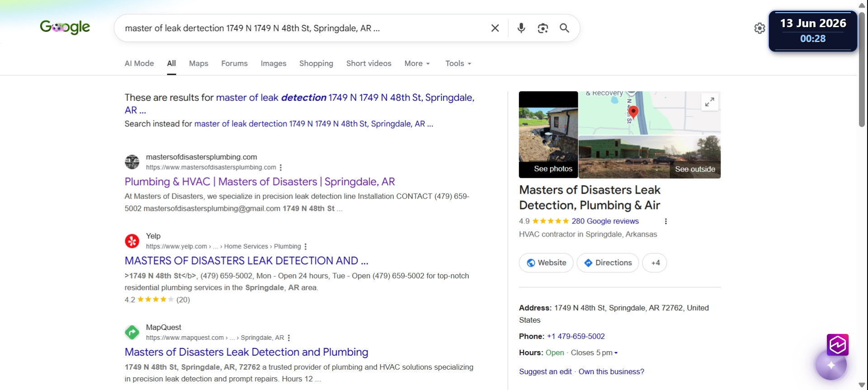Open the 280 Google reviews link
Image resolution: width=868 pixels, height=390 pixels.
pyautogui.click(x=605, y=221)
